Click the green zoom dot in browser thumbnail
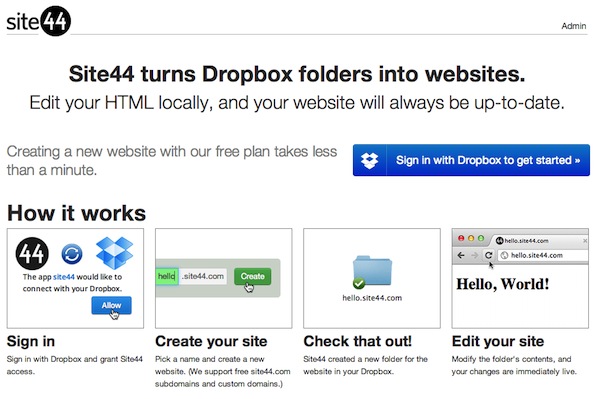Viewport: 600px width, 399px height. coord(481,238)
